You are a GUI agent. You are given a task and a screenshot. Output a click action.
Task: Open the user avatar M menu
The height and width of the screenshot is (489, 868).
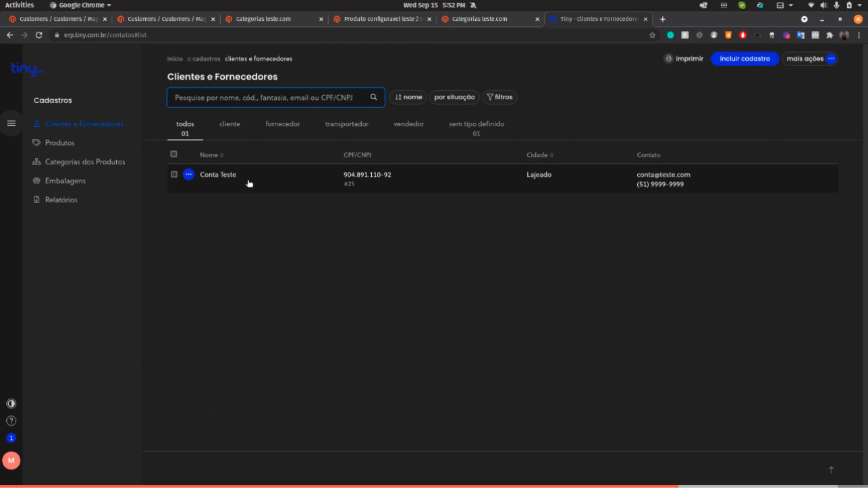coord(11,461)
